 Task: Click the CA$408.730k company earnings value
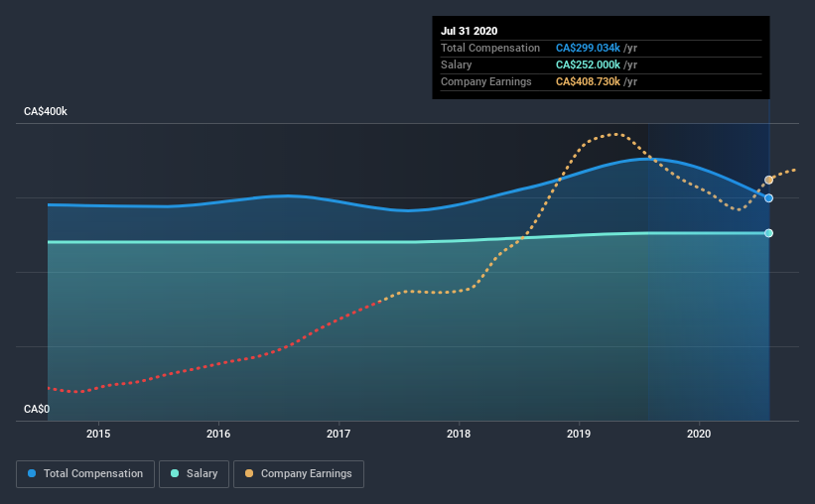[x=588, y=81]
